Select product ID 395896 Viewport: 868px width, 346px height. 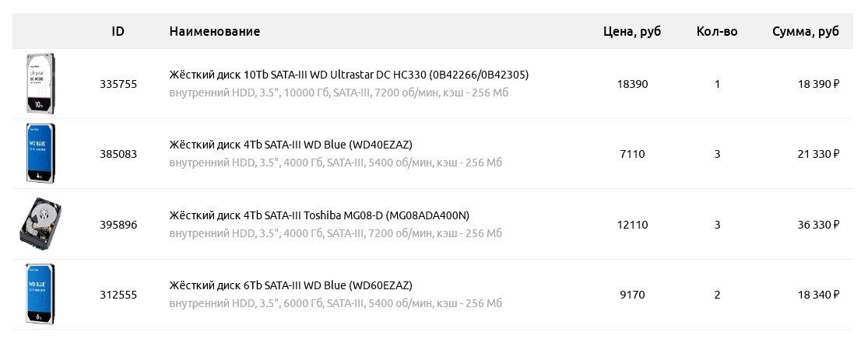click(x=118, y=225)
